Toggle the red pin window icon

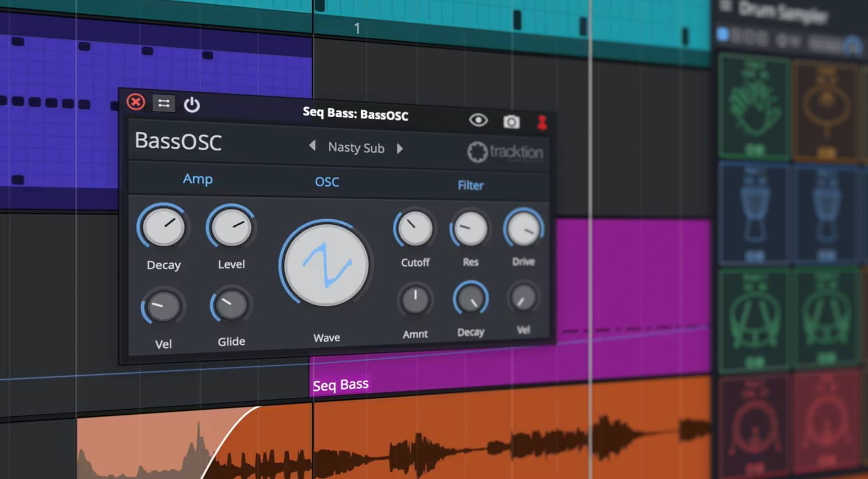[542, 122]
